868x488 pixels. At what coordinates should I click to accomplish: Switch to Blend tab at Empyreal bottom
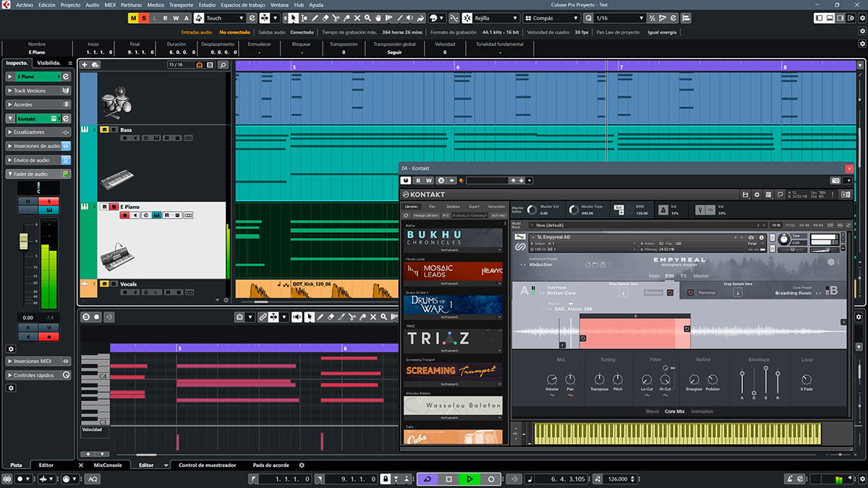click(652, 411)
